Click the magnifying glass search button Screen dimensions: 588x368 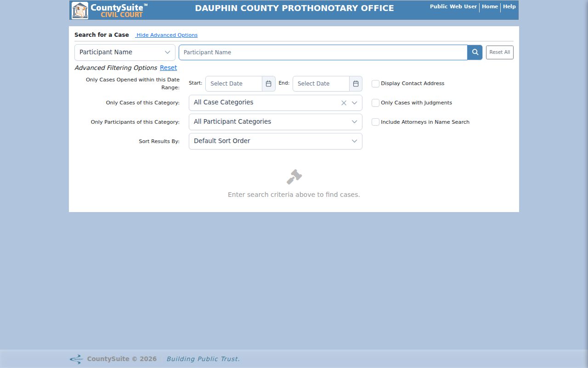click(x=475, y=52)
